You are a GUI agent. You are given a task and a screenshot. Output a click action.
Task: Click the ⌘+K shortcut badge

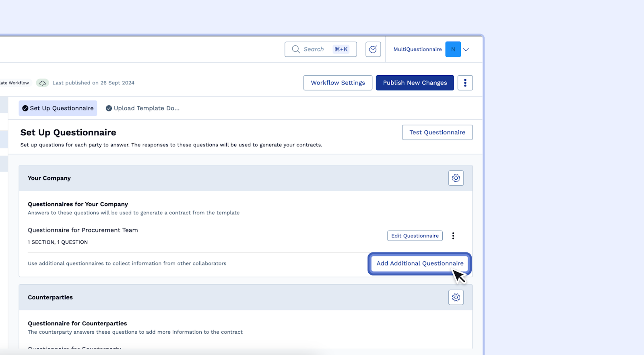coord(341,49)
